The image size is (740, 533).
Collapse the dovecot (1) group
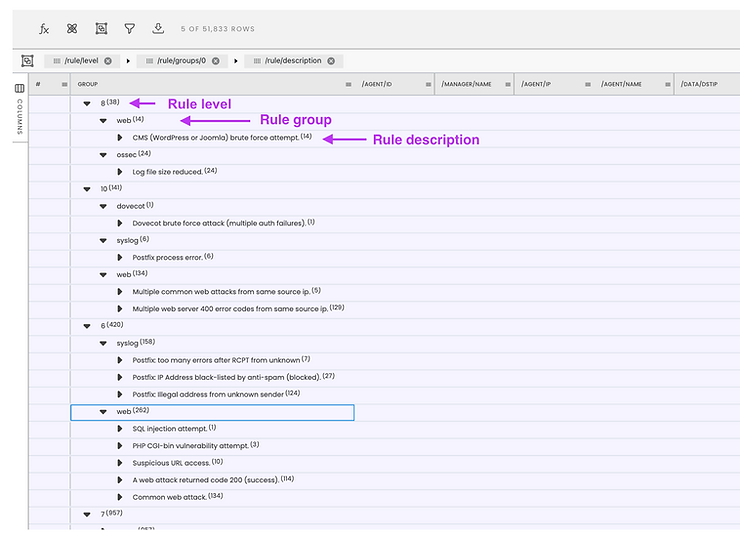103,206
